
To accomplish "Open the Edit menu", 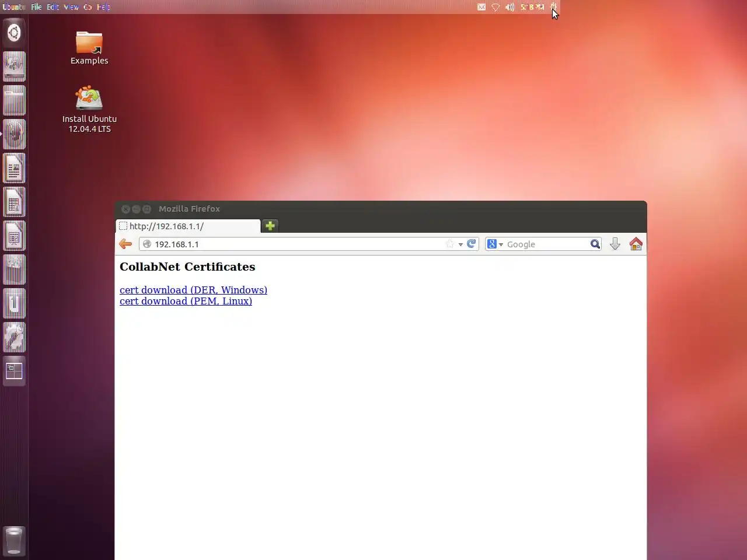I will [x=53, y=7].
